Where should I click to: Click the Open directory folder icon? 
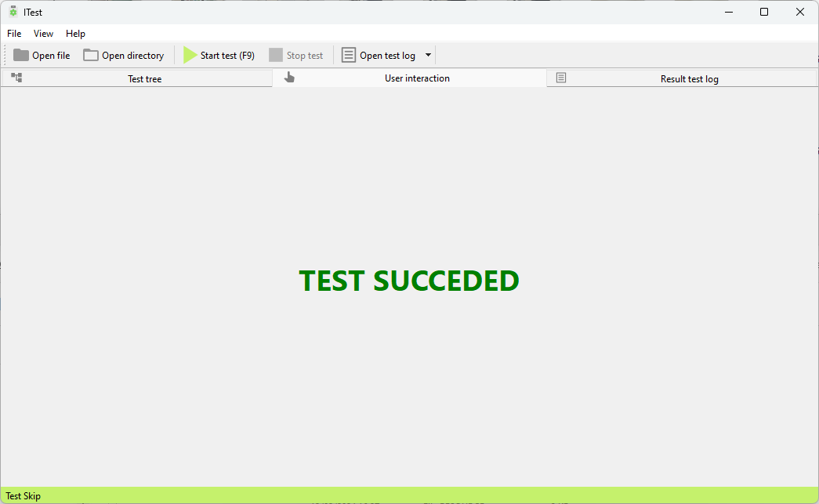pyautogui.click(x=91, y=55)
